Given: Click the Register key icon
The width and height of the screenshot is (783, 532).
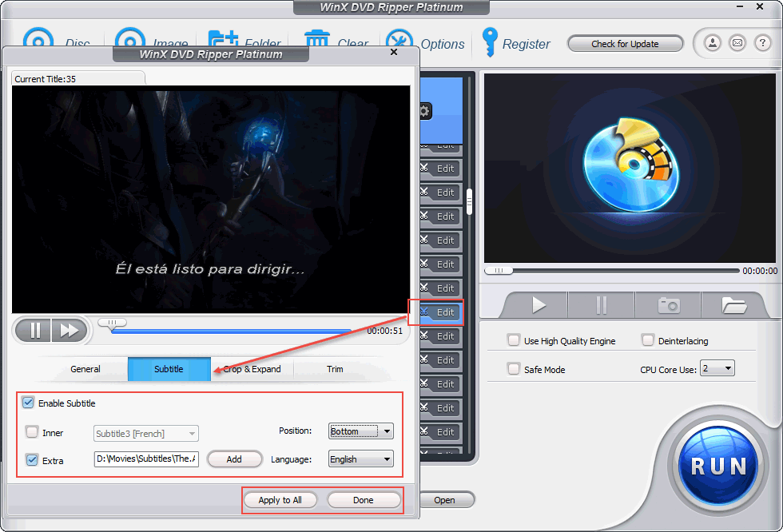Looking at the screenshot, I should click(489, 42).
